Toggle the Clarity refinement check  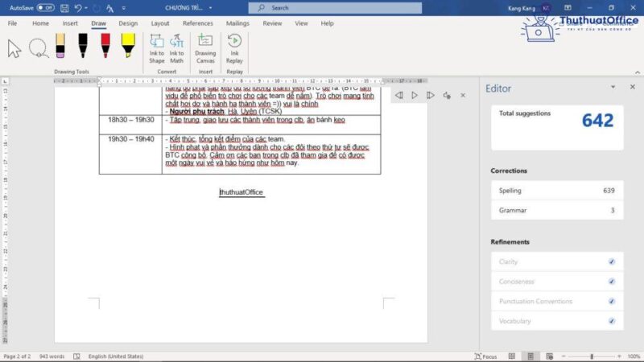612,261
